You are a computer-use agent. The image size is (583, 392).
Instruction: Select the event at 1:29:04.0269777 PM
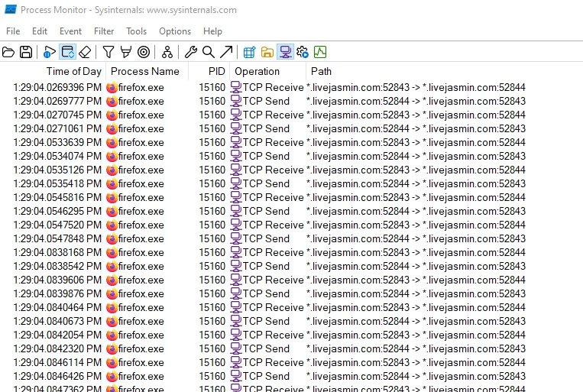click(292, 101)
